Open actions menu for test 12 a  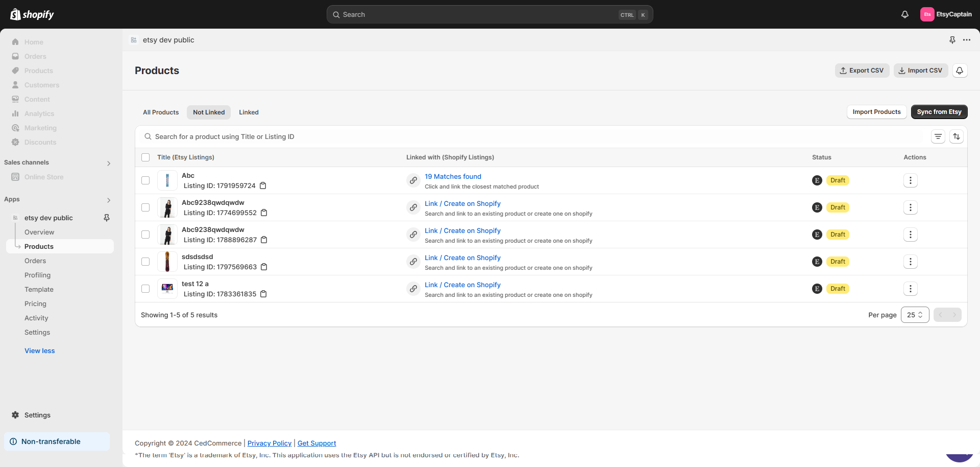click(911, 289)
